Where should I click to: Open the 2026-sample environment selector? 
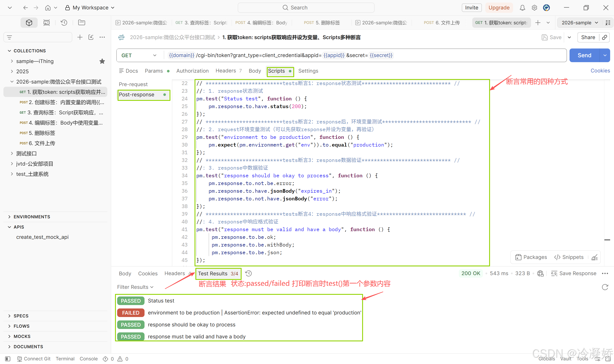click(x=579, y=23)
